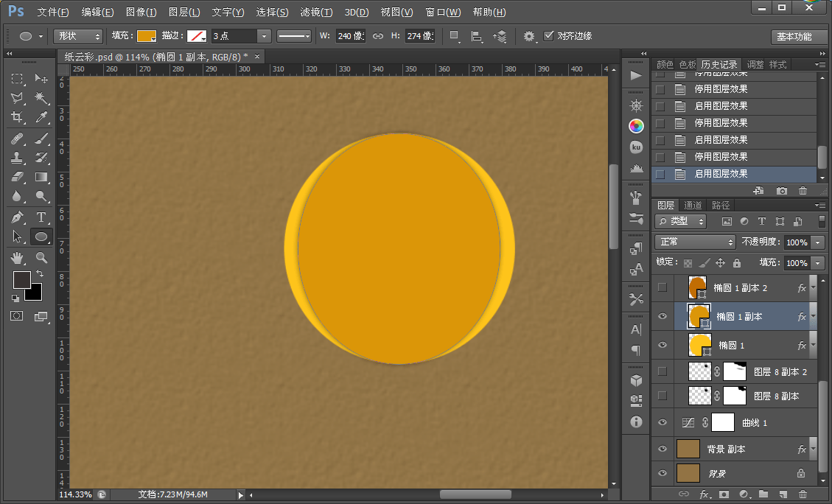Select the Horizontal Type tool
This screenshot has width=832, height=504.
(41, 217)
